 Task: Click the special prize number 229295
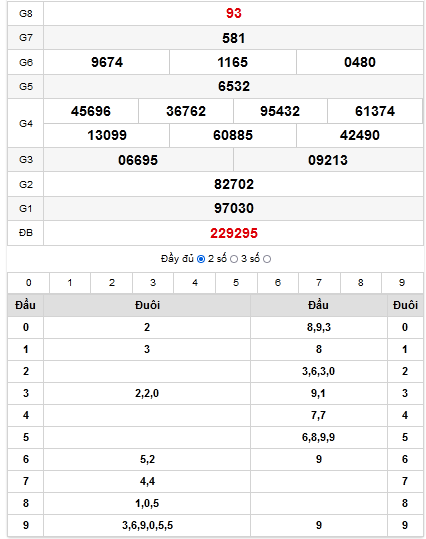point(234,233)
